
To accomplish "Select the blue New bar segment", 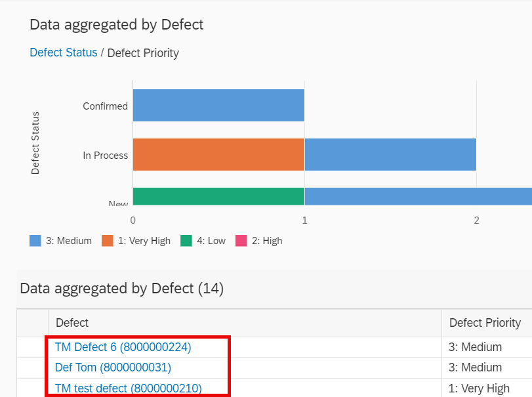I will [x=418, y=196].
